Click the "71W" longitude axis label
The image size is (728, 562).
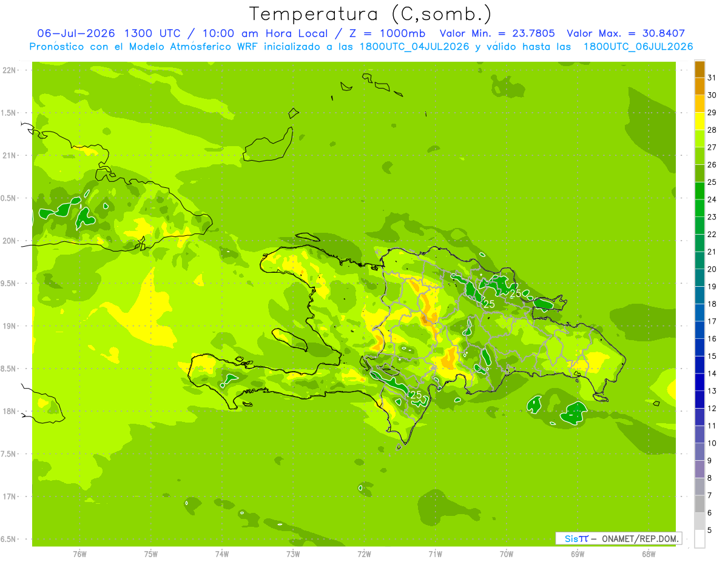(x=435, y=554)
